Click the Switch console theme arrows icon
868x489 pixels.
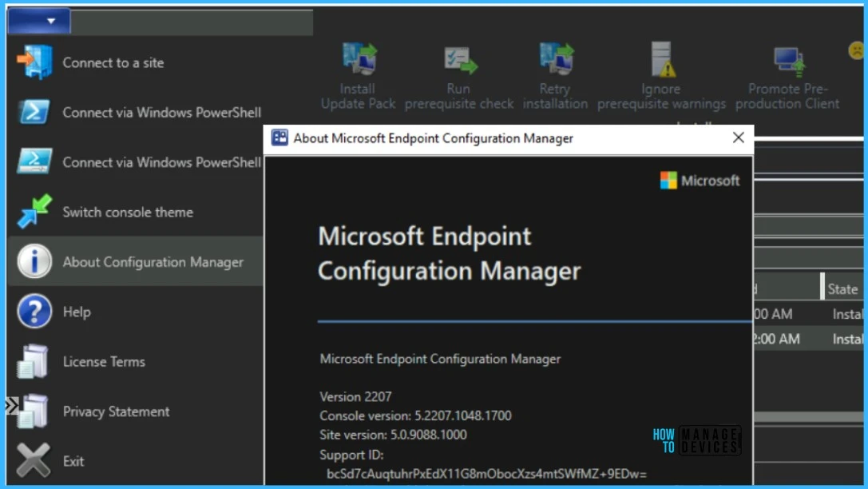pos(34,211)
